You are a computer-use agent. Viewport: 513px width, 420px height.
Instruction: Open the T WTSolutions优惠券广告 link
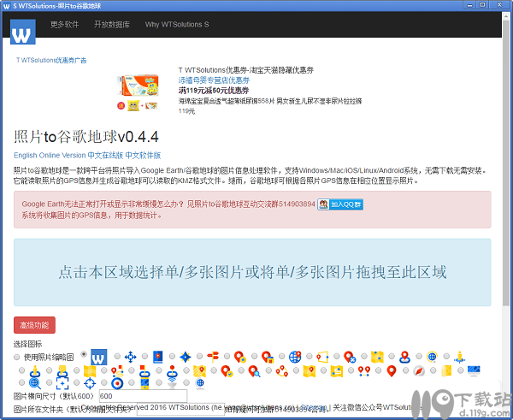[51, 60]
